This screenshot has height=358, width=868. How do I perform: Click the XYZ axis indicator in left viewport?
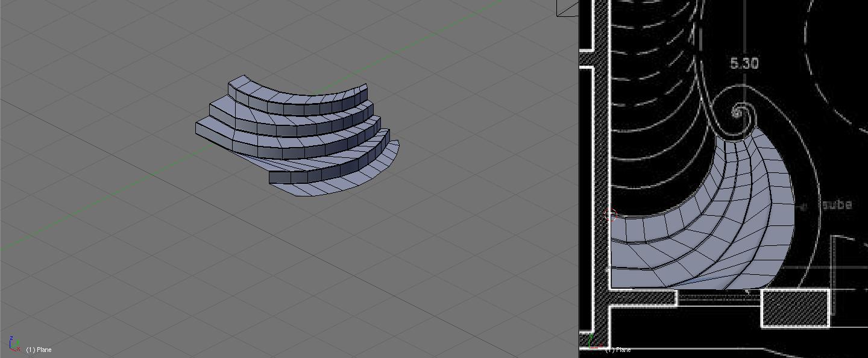point(14,344)
